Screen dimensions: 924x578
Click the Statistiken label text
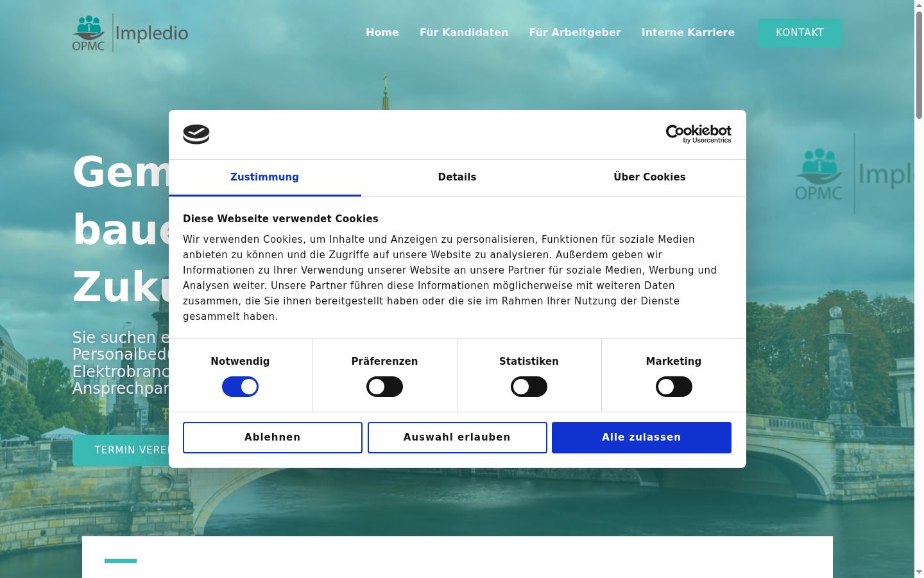click(529, 362)
